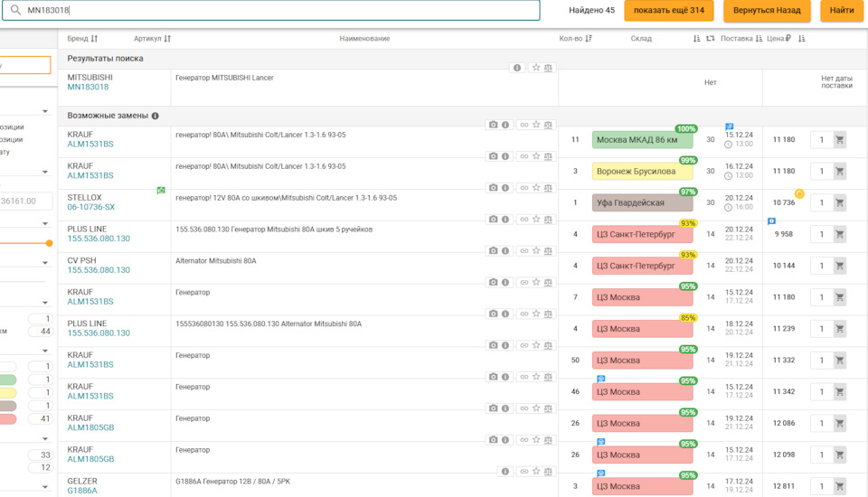Image resolution: width=868 pixels, height=497 pixels.
Task: Open photo of STELLOX 06-10736-SX
Action: (x=493, y=188)
